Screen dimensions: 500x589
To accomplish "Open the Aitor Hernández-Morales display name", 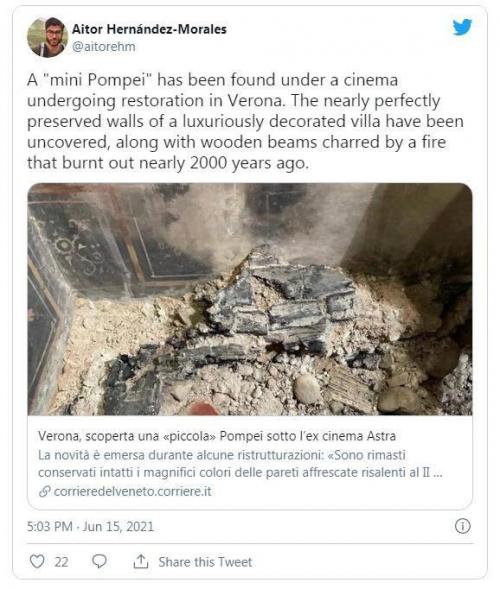I will point(149,29).
